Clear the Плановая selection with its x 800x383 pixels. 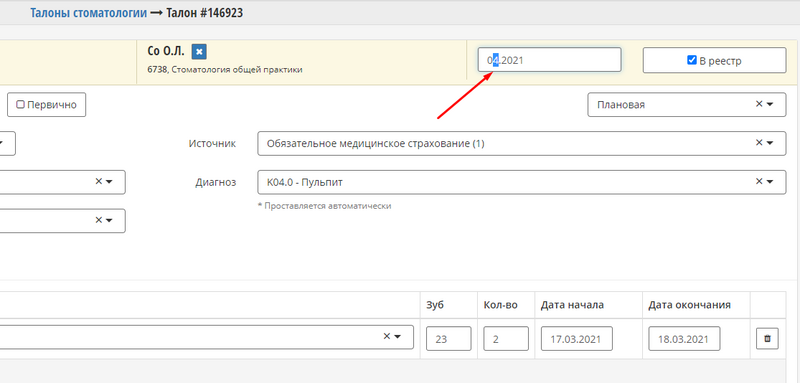coord(759,104)
